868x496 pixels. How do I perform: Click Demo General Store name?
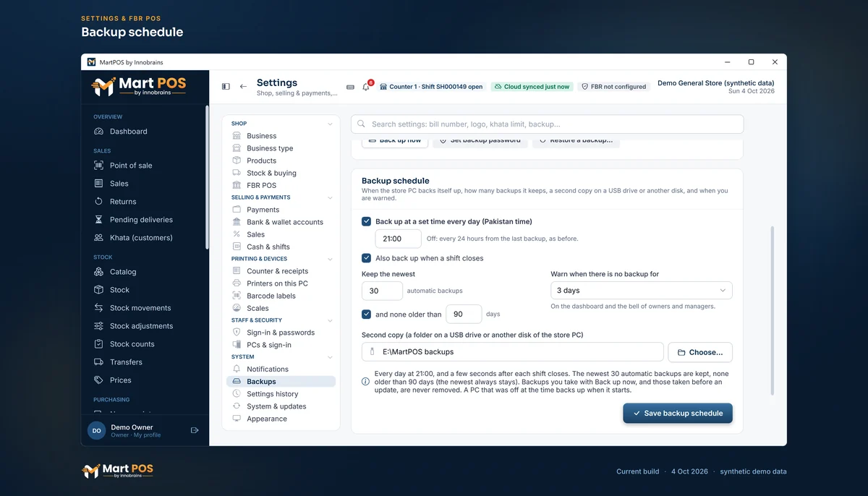point(716,83)
